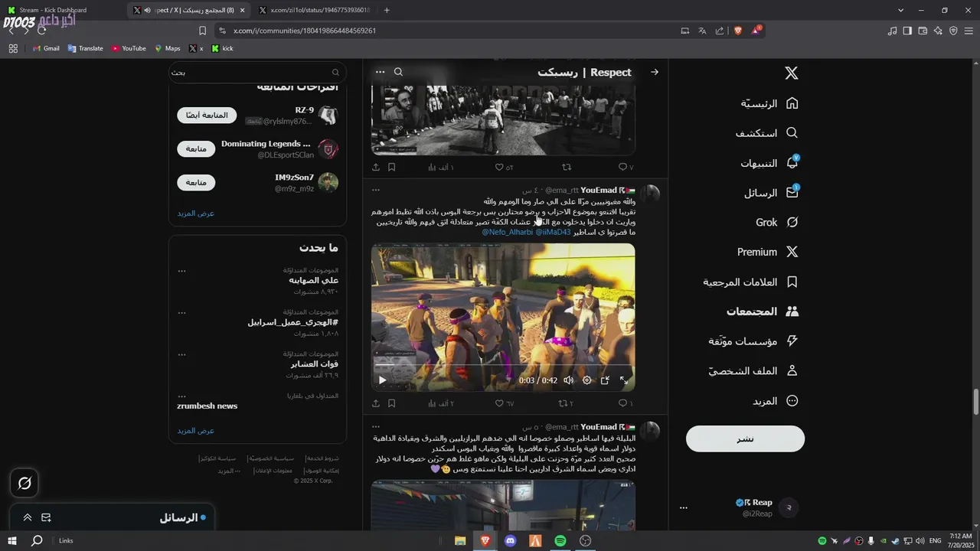Open مؤسسات موثّقة verified organizations
The width and height of the screenshot is (980, 551).
(x=753, y=341)
